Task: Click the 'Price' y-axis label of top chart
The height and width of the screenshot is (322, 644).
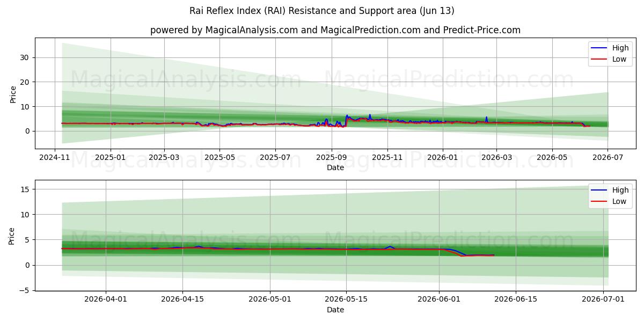Action: coord(13,93)
